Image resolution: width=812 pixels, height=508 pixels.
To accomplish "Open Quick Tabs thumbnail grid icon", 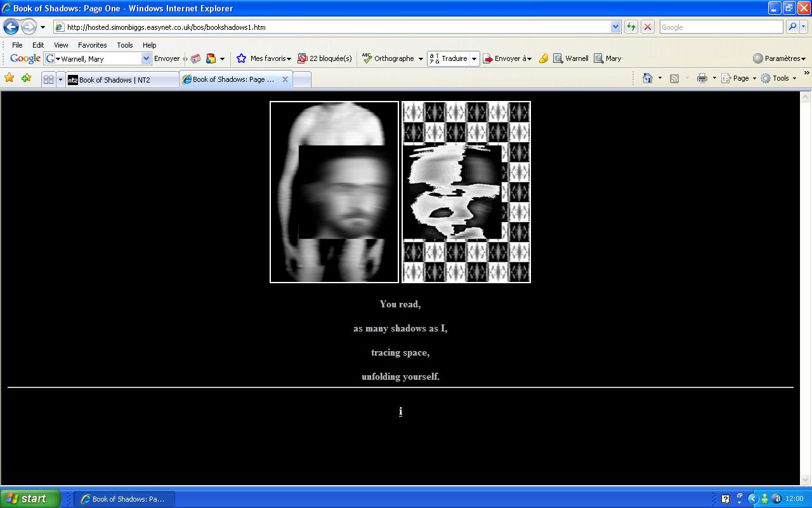I will 48,79.
